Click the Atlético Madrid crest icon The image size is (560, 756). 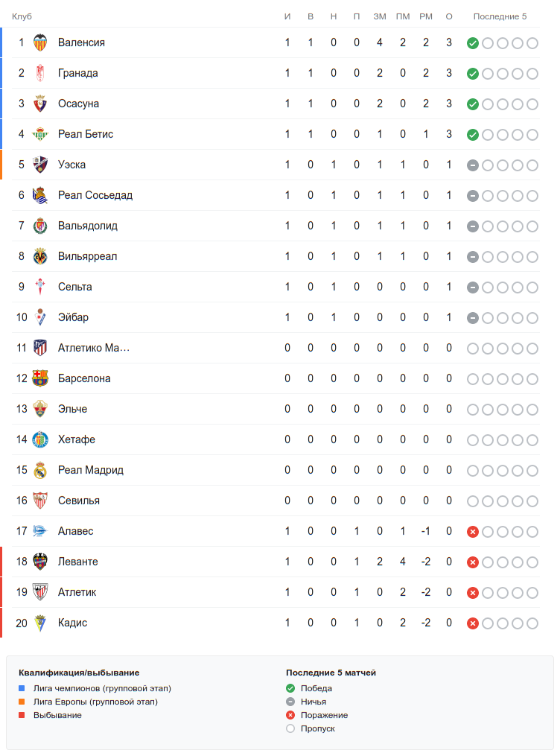coord(40,348)
